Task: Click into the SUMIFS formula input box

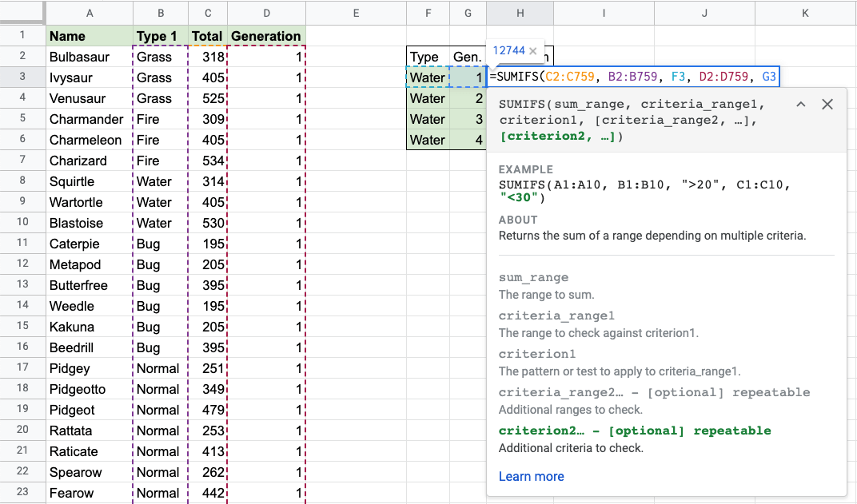Action: coord(633,77)
